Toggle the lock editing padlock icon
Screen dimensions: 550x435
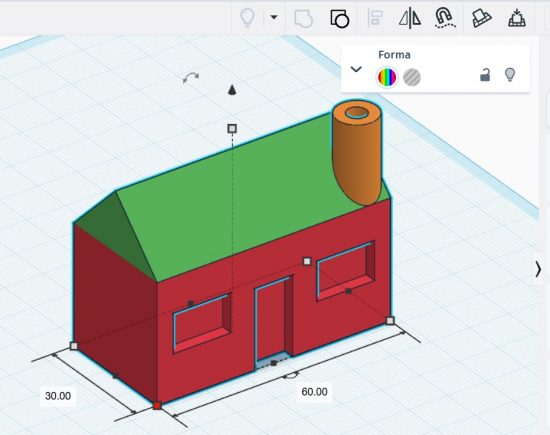[485, 75]
